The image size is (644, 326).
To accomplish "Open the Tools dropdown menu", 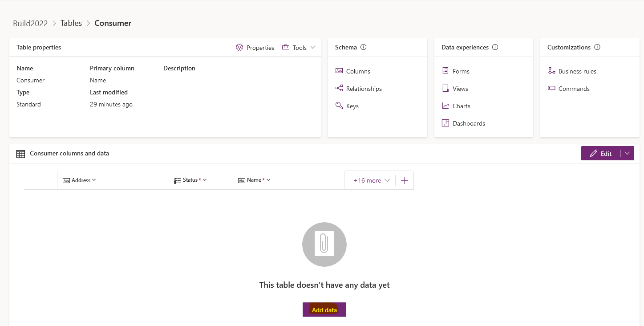I will tap(299, 48).
